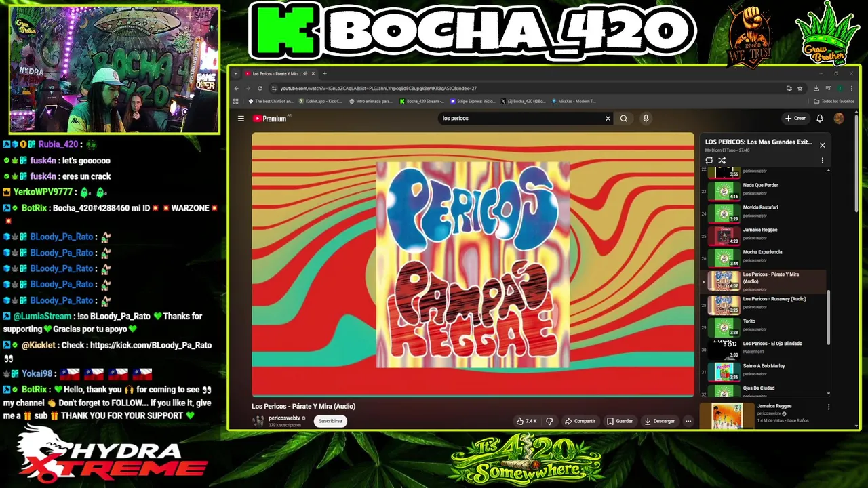This screenshot has width=868, height=488.
Task: Open the playlist three-dot options menu
Action: coord(823,161)
